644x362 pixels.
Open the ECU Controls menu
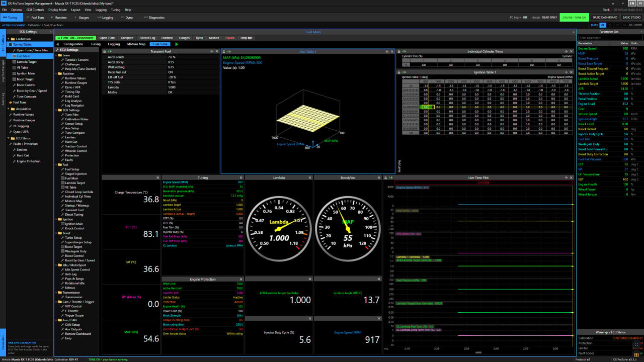pyautogui.click(x=35, y=10)
